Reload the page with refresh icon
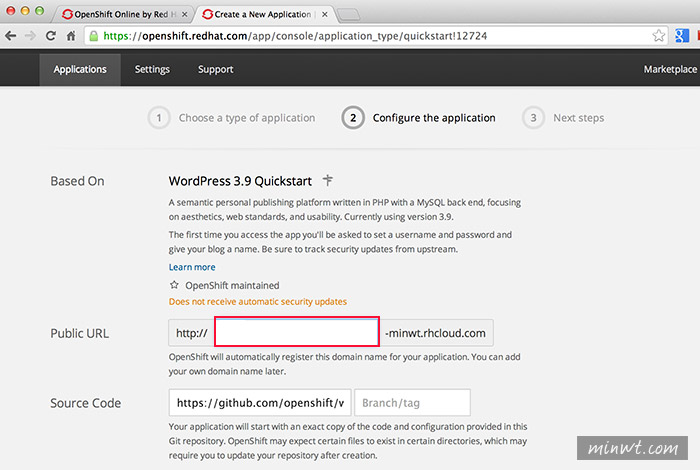Image resolution: width=700 pixels, height=470 pixels. pyautogui.click(x=51, y=36)
